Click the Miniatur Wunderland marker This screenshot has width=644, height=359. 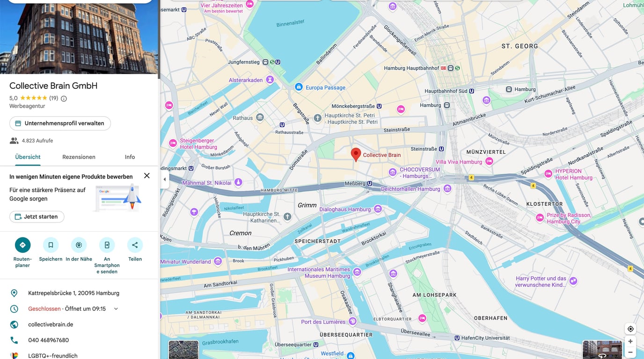click(x=218, y=261)
